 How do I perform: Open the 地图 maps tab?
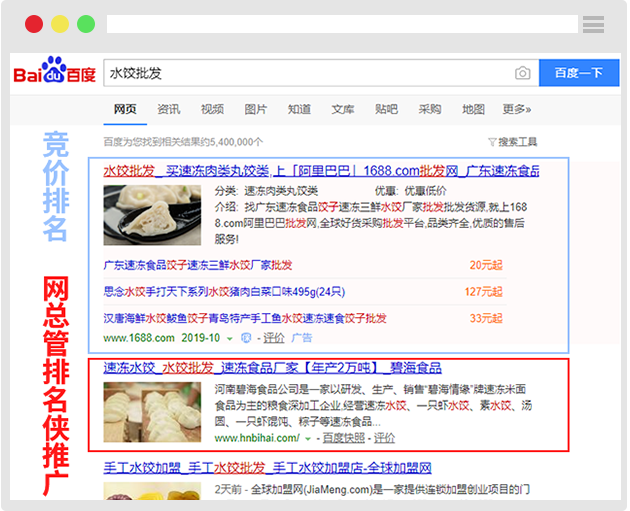[x=473, y=109]
